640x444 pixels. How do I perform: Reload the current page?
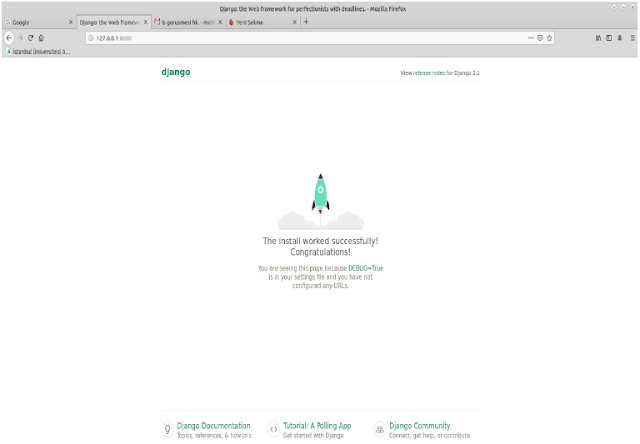click(31, 38)
